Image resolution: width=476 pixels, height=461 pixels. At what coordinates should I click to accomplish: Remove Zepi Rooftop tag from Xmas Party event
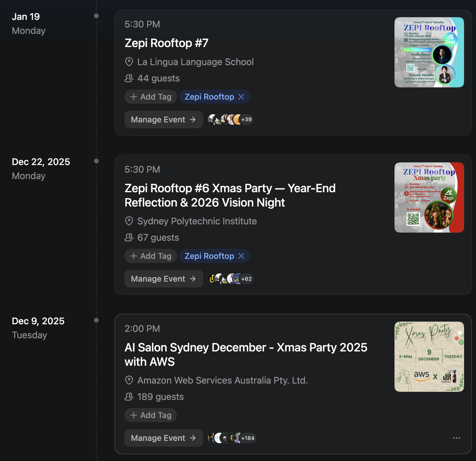point(241,256)
